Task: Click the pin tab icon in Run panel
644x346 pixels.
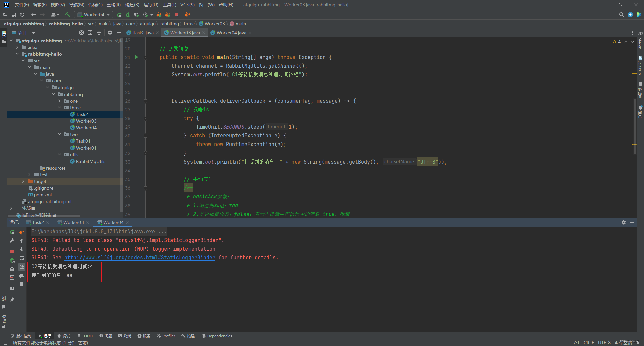Action: tap(12, 299)
